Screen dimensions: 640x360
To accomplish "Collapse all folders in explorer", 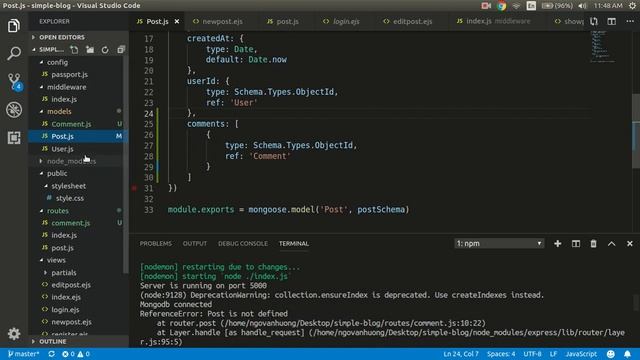I will coord(121,50).
